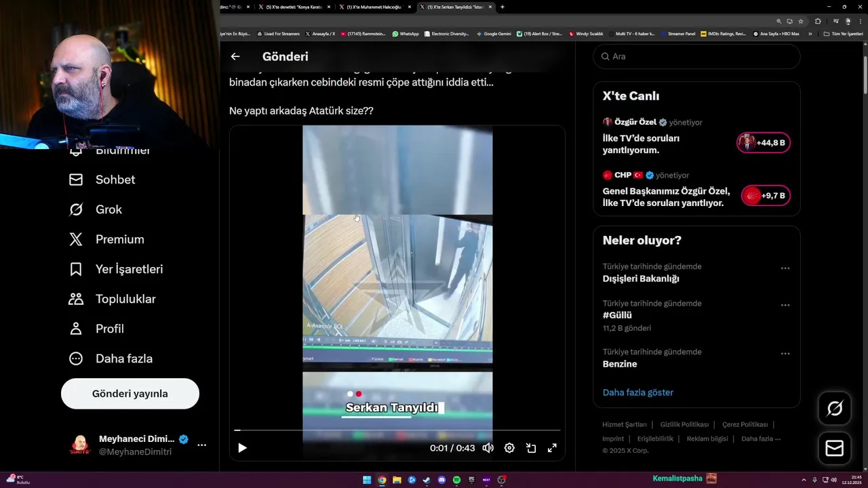
Task: Open Özgür Özel live broadcast
Action: click(696, 136)
